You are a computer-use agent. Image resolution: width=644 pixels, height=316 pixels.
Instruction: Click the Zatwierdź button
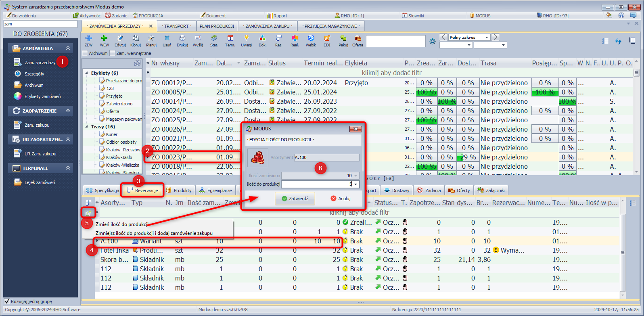[x=295, y=199]
